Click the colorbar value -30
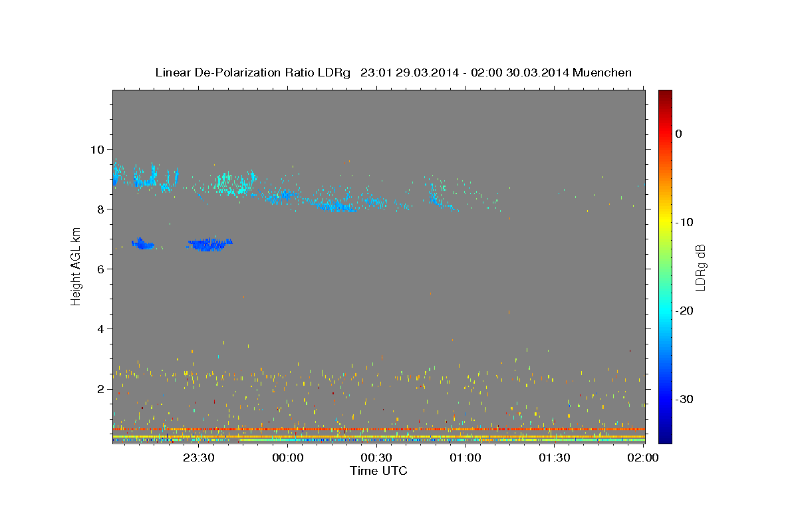The image size is (798, 532). click(x=684, y=399)
